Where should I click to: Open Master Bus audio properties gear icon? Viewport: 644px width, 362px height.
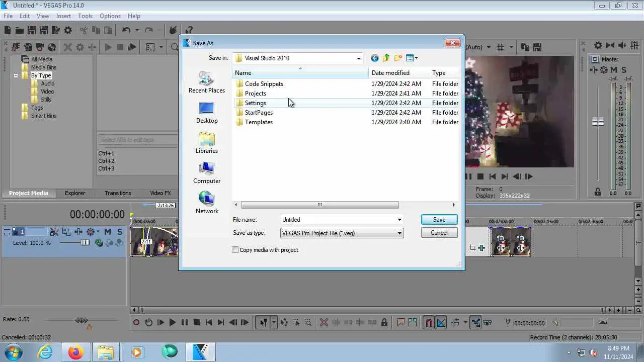[x=598, y=46]
